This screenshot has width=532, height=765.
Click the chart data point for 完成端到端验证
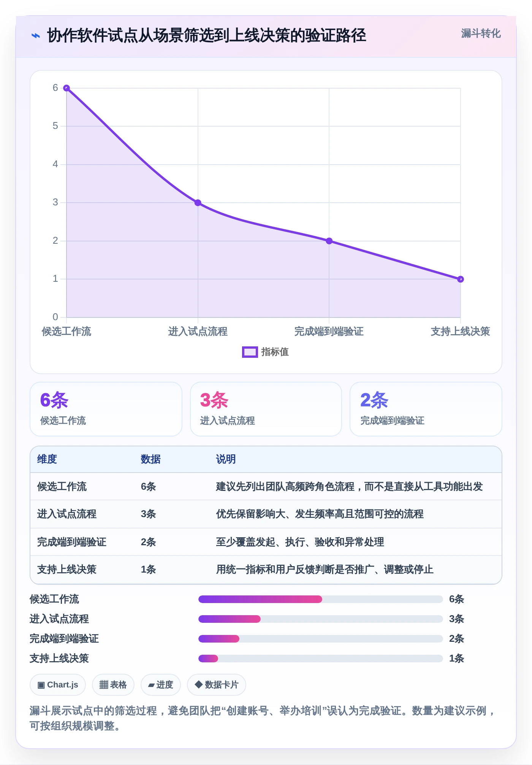pyautogui.click(x=329, y=241)
